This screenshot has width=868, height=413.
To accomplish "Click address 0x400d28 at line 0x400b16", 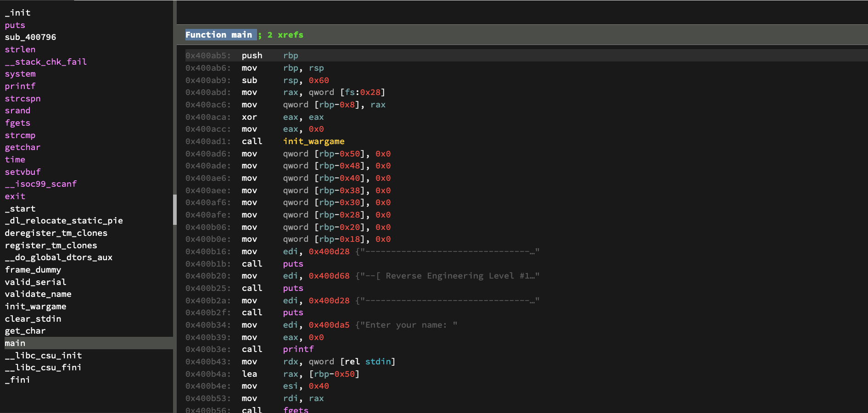I will (329, 251).
